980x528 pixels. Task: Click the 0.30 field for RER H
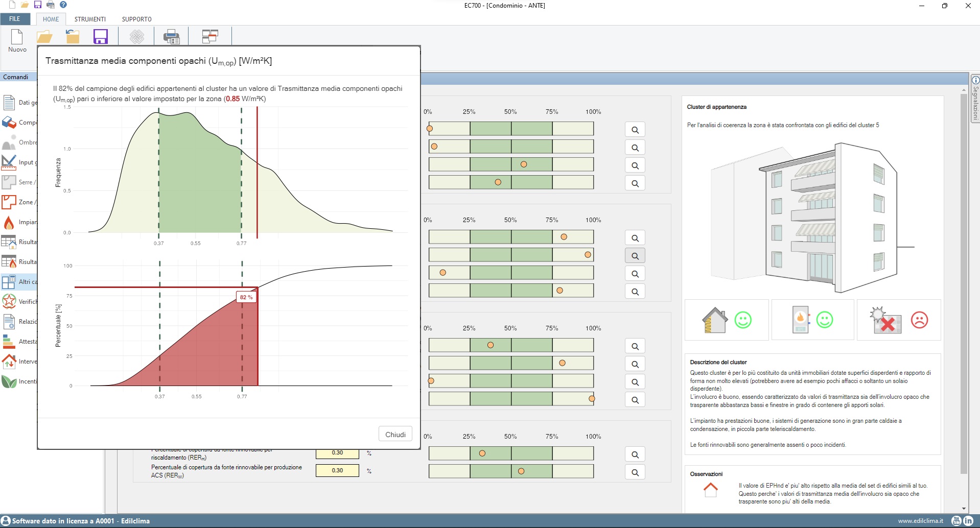pos(337,453)
